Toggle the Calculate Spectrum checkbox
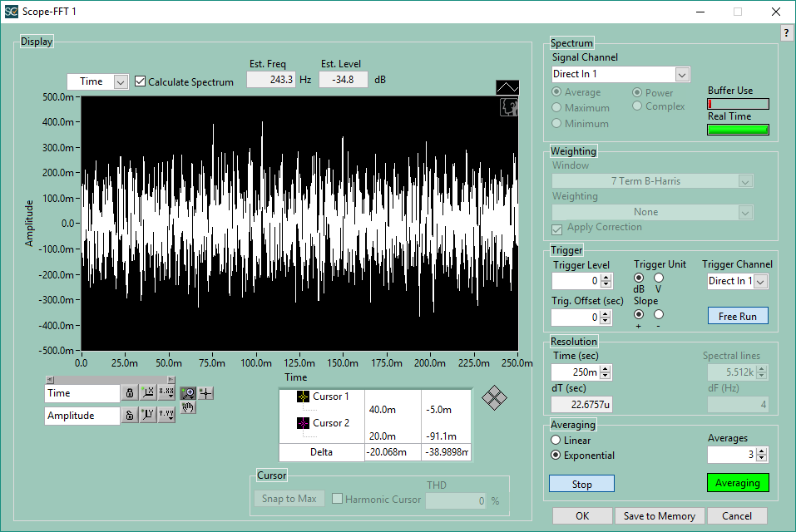 click(x=140, y=81)
